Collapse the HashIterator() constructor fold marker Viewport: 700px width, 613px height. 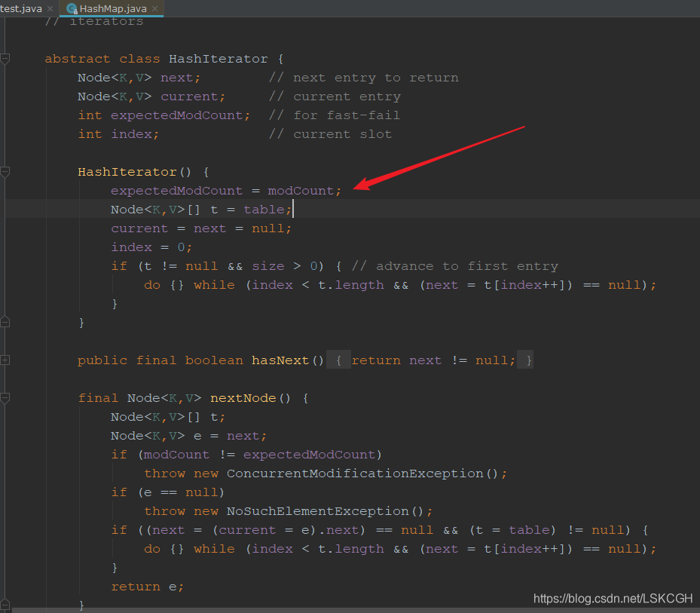5,172
